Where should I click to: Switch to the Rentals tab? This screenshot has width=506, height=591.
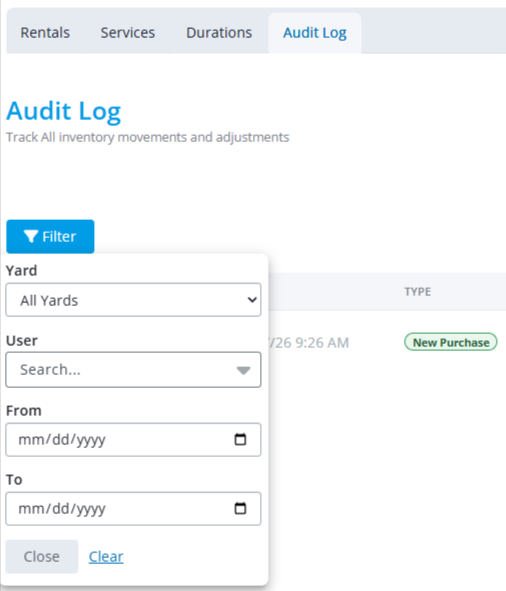(x=45, y=33)
